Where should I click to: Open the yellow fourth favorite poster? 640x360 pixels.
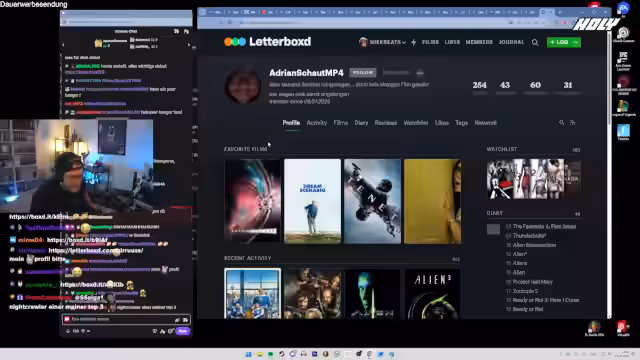(432, 201)
